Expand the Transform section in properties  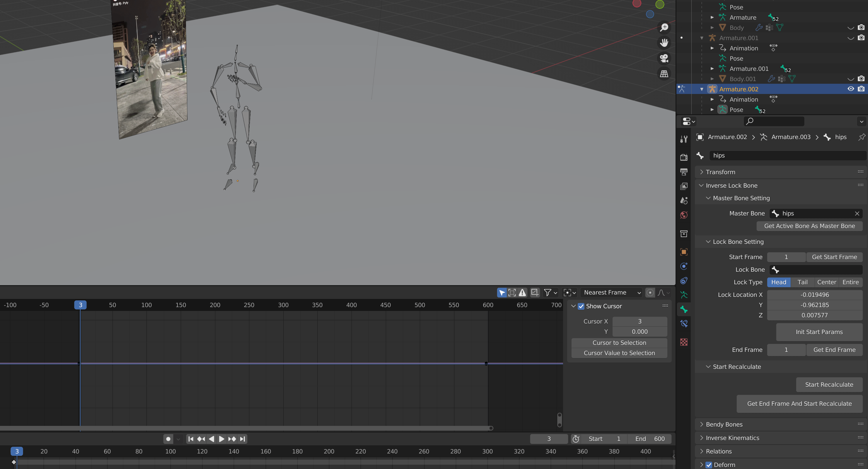[x=720, y=172]
